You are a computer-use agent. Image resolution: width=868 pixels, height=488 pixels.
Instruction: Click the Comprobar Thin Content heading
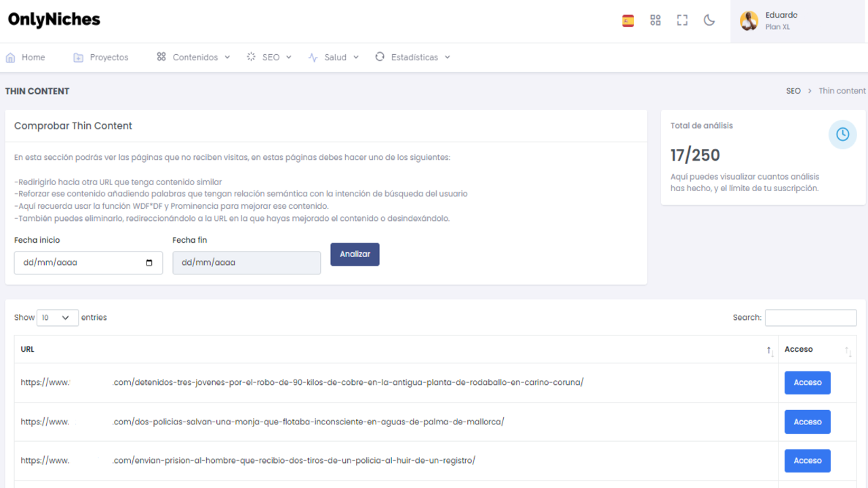coord(73,126)
